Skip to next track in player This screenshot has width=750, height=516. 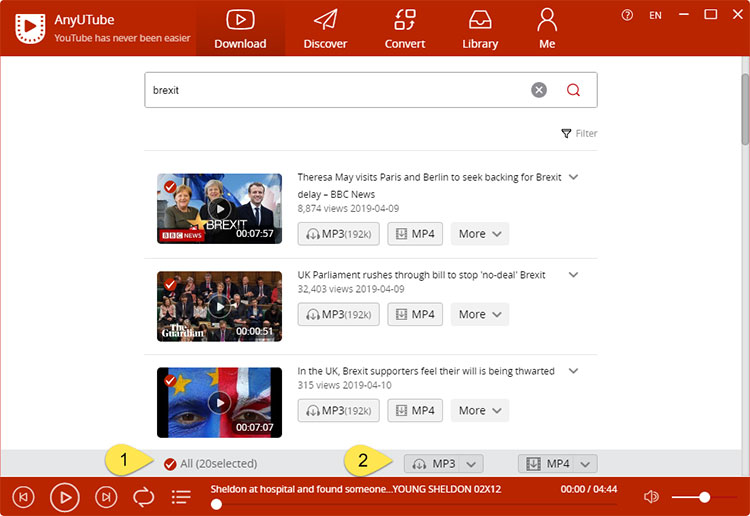click(106, 497)
